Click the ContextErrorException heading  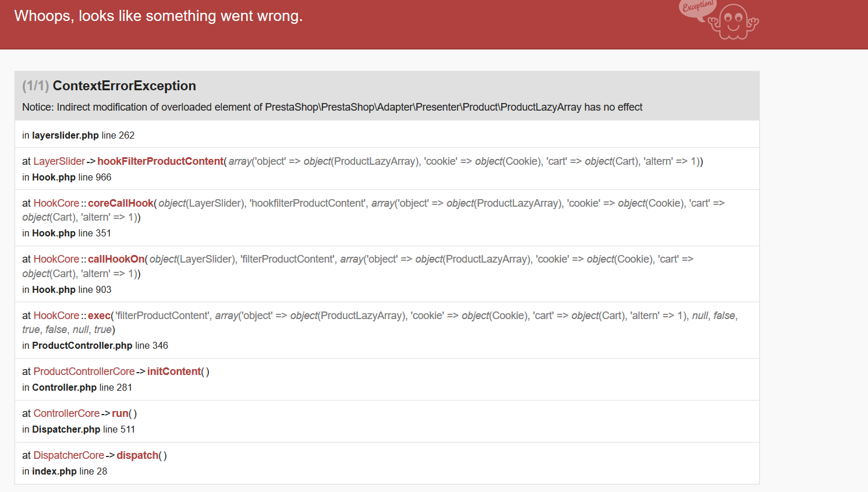click(124, 86)
